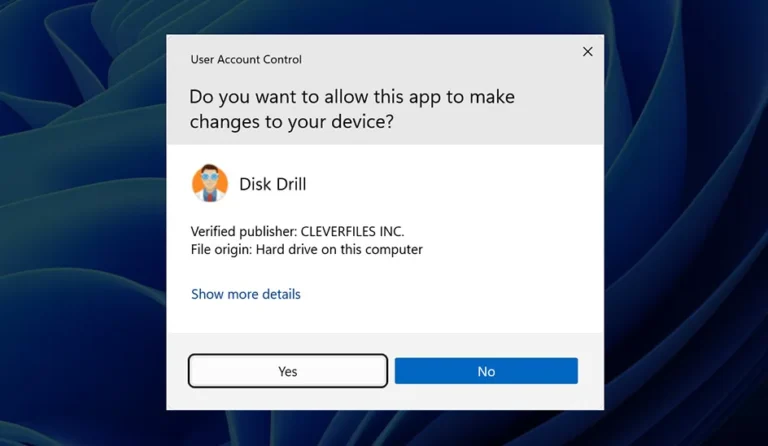Click the Verified publisher label
Image resolution: width=768 pixels, height=446 pixels.
pyautogui.click(x=244, y=231)
